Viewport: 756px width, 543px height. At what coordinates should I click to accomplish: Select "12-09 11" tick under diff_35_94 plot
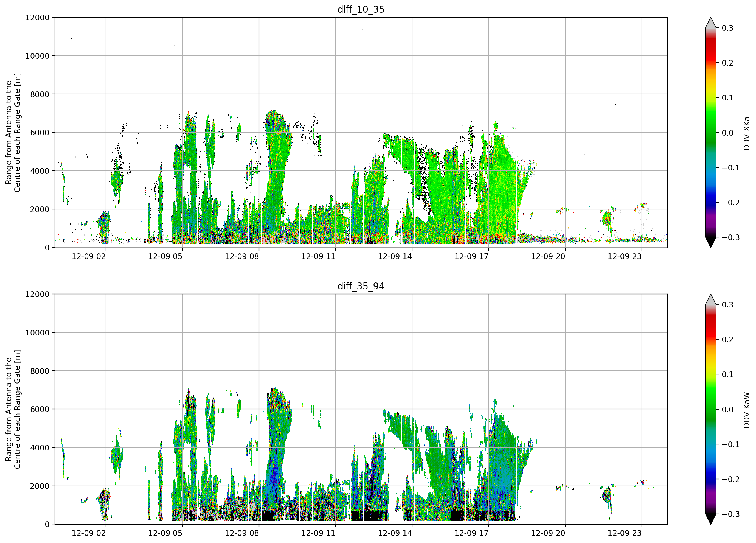coord(318,533)
